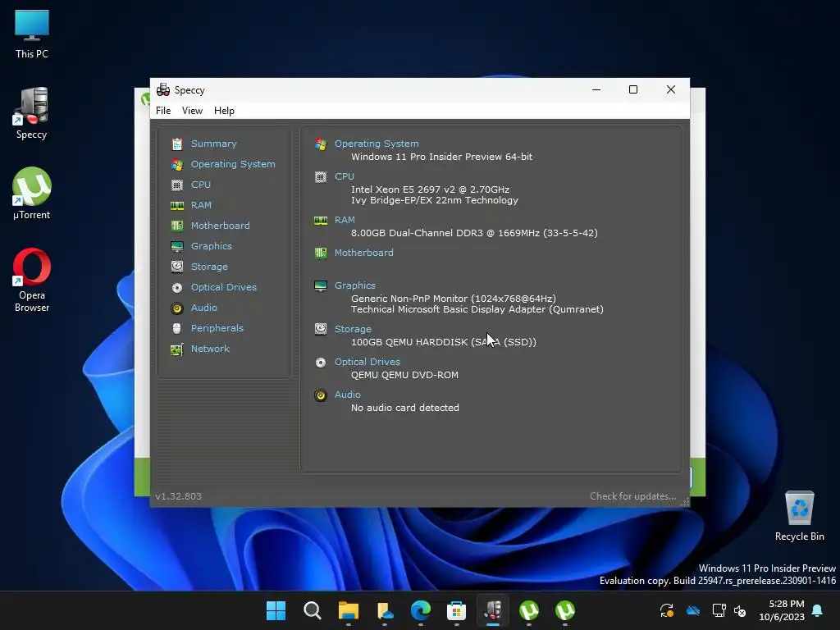Click Optical Drives heading link in summary

click(x=367, y=362)
